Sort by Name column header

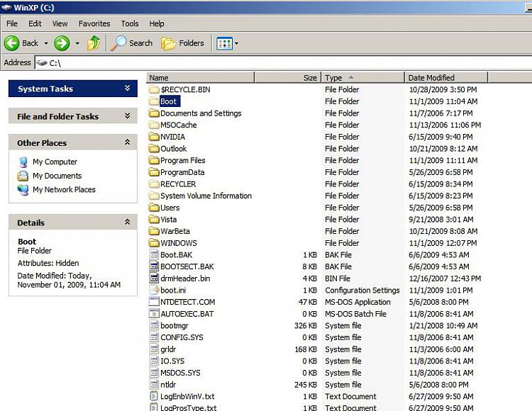(x=200, y=77)
